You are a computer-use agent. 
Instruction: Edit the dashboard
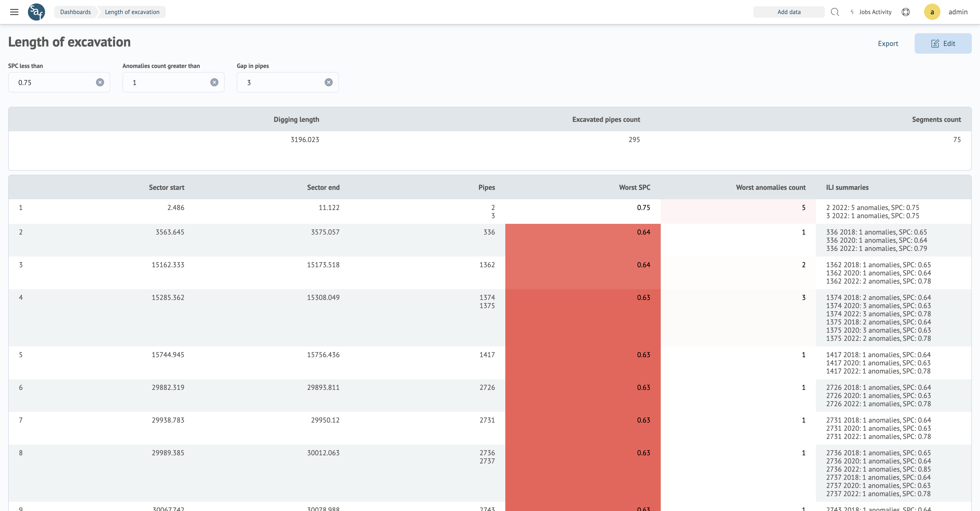click(943, 43)
